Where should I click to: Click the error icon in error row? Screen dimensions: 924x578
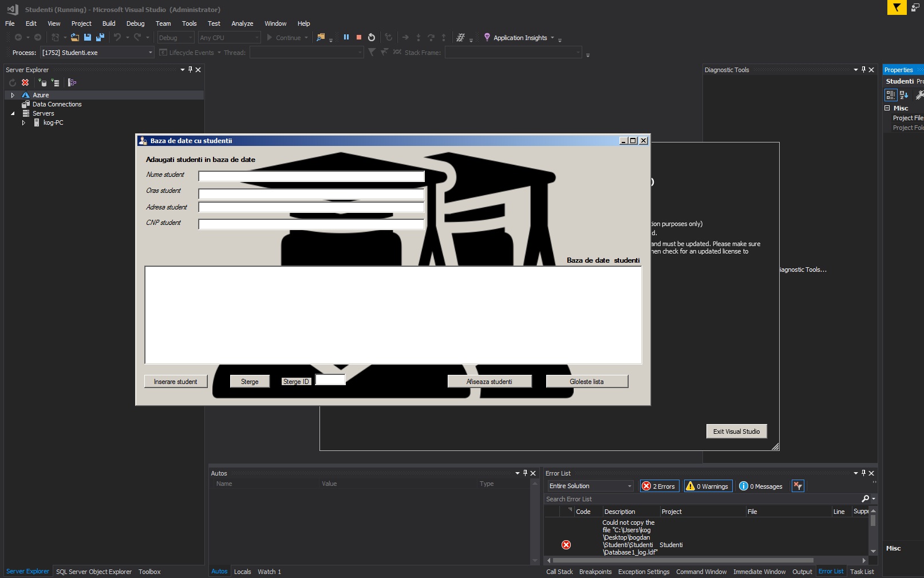(566, 545)
